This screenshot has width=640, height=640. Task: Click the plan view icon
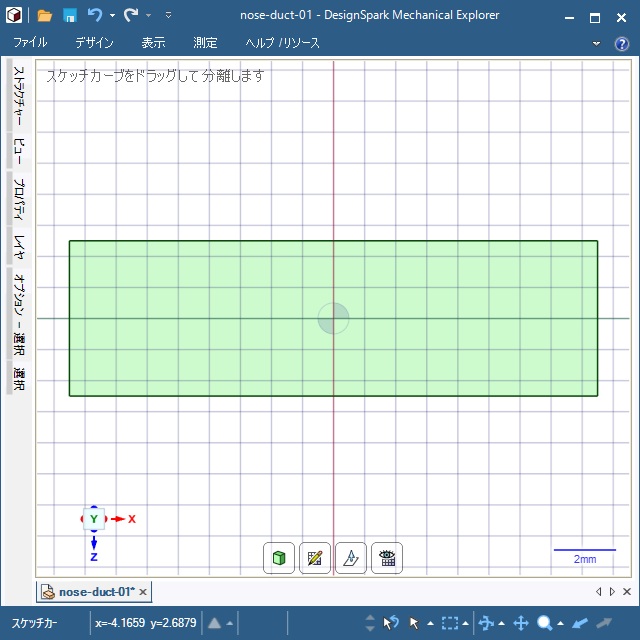pyautogui.click(x=351, y=558)
